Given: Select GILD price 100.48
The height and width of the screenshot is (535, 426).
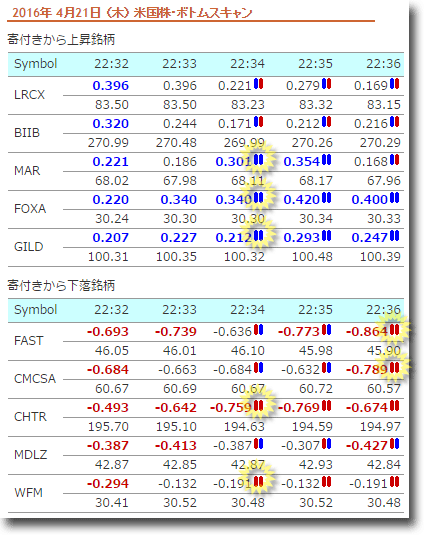Looking at the screenshot, I should tap(312, 257).
